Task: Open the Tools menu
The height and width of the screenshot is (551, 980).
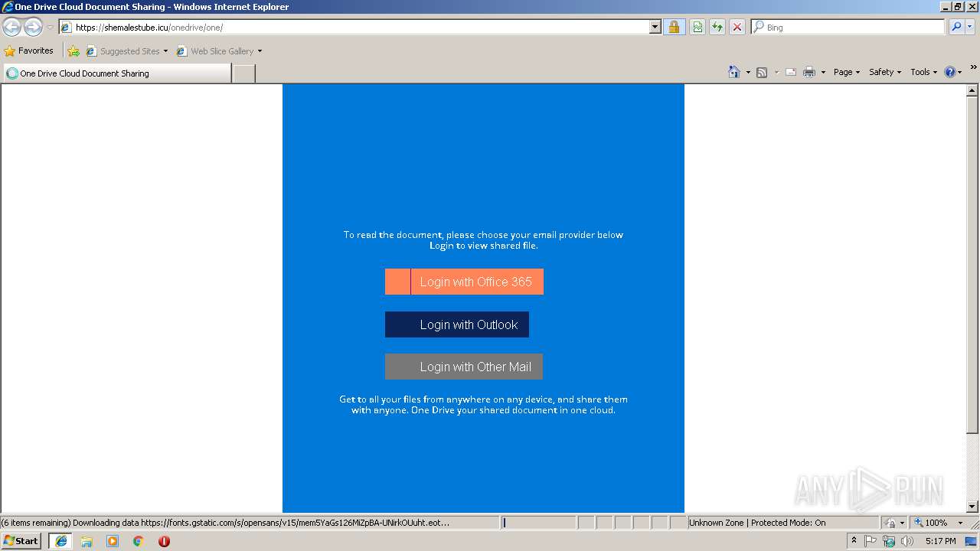Action: click(x=924, y=72)
